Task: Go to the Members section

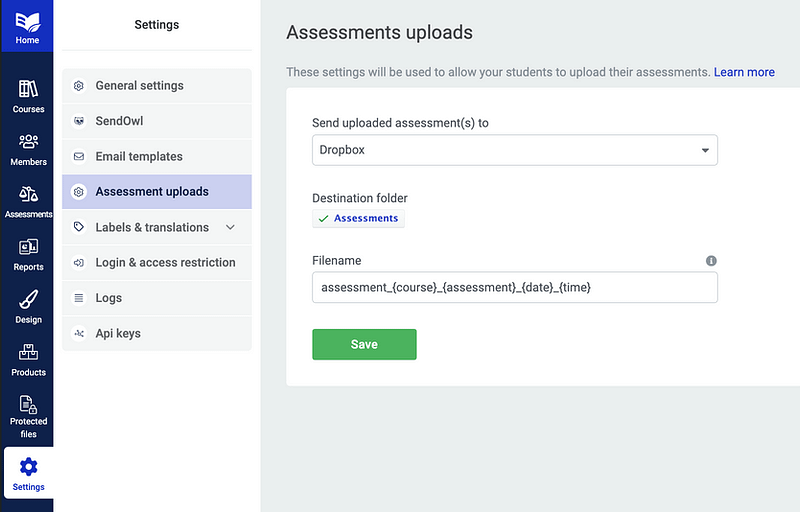Action: pos(28,142)
